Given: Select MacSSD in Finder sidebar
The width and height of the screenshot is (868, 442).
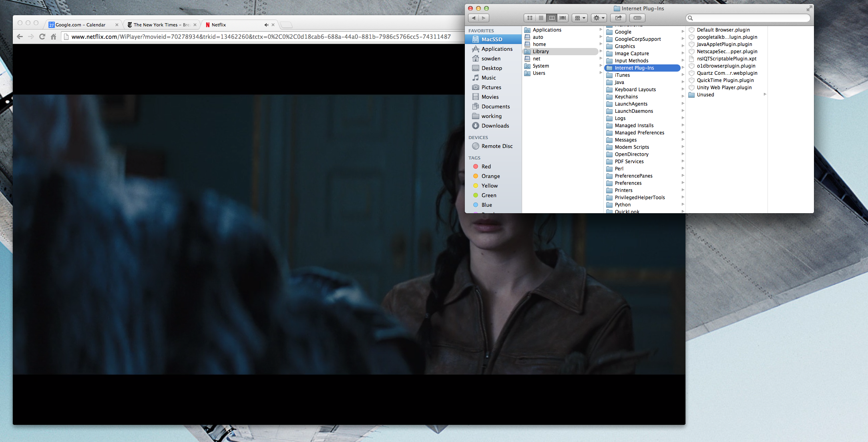Looking at the screenshot, I should point(493,39).
